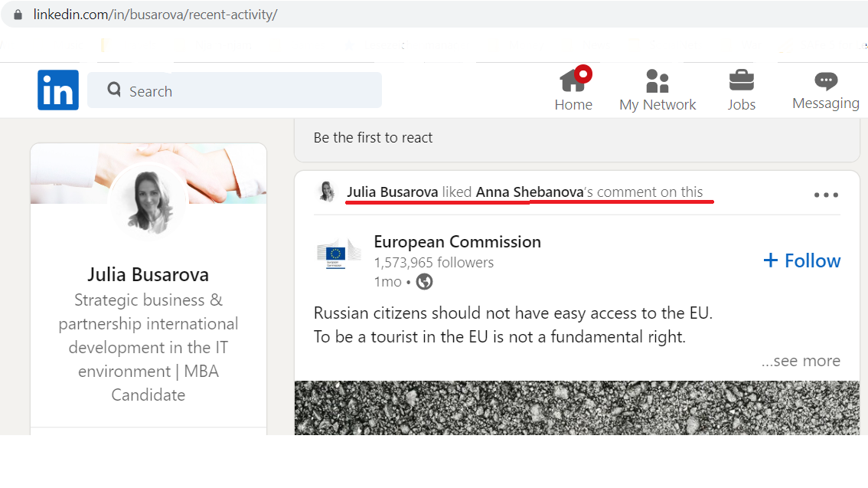Go to the Jobs tab

[x=741, y=90]
